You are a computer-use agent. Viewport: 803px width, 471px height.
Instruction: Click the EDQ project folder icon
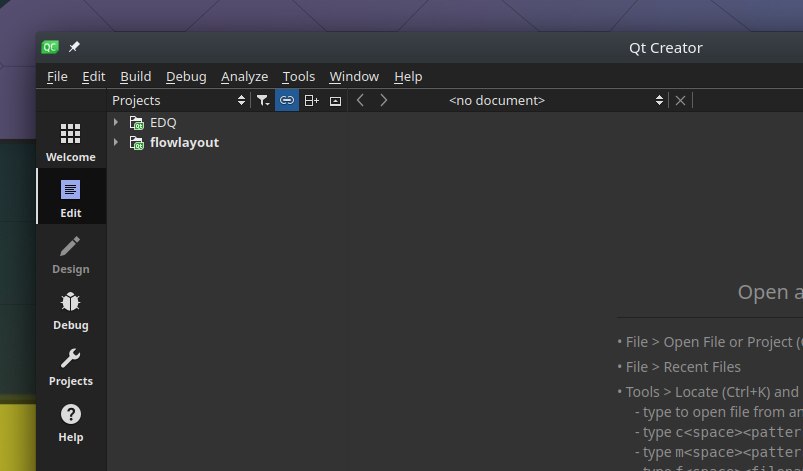click(137, 123)
